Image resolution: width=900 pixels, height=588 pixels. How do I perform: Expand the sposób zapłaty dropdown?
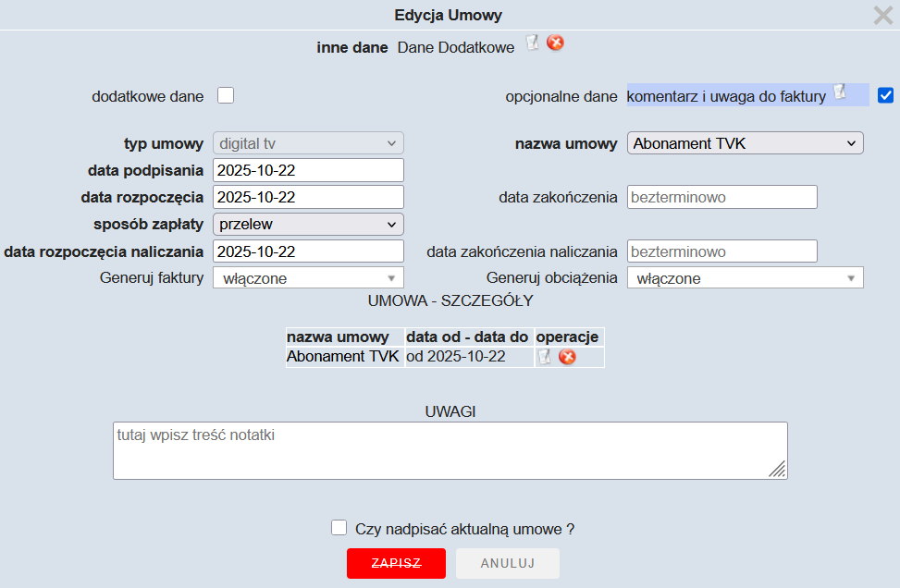click(x=308, y=224)
